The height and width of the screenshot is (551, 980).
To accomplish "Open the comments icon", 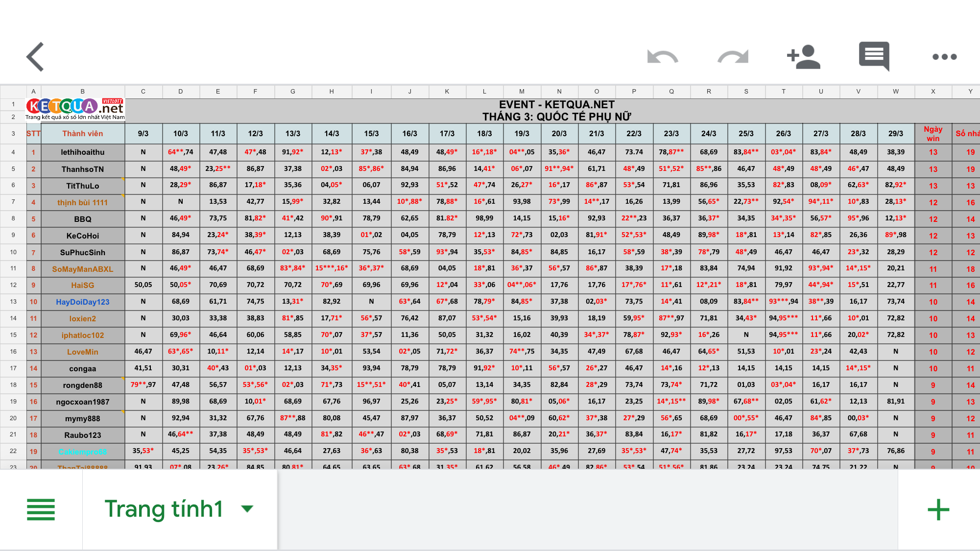I will point(874,56).
